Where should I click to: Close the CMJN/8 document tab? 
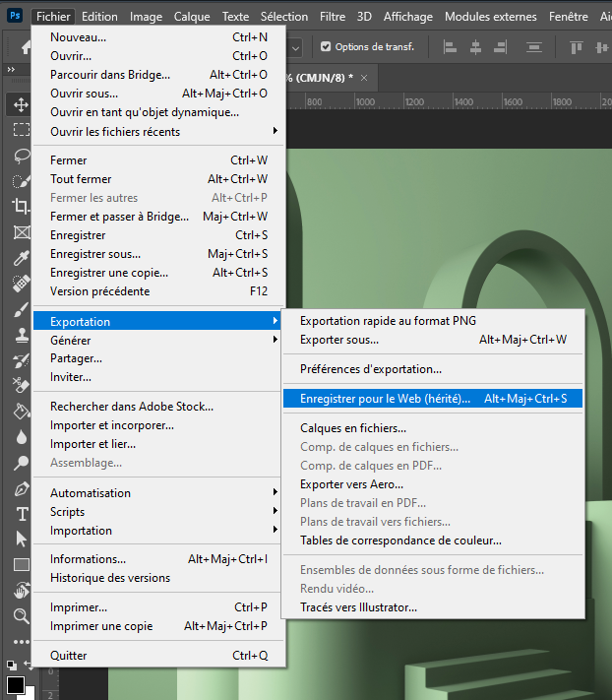pyautogui.click(x=364, y=78)
